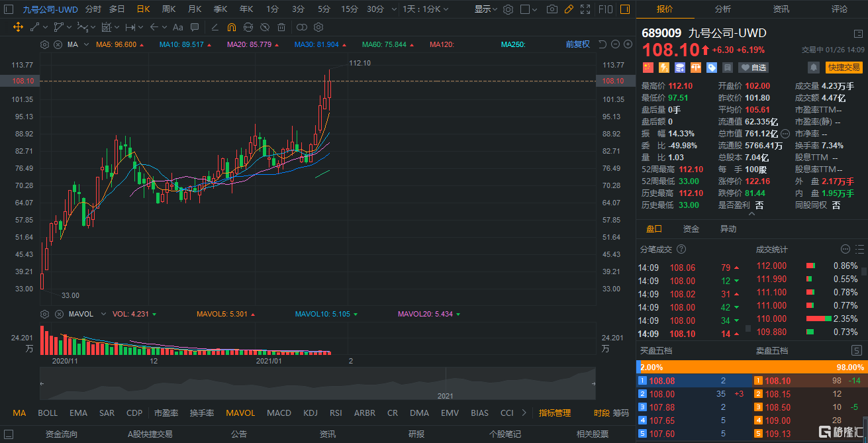Collapse the bottom panel icon
868x443 pixels.
(9, 434)
